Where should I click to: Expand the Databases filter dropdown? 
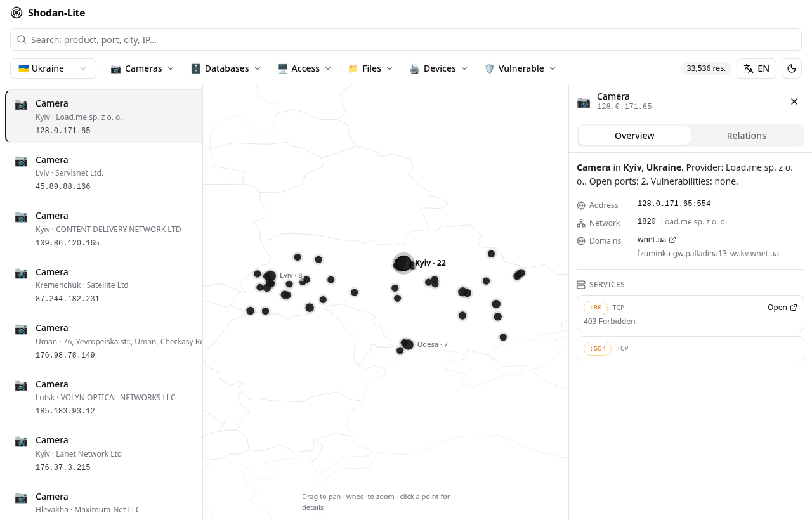[x=226, y=68]
